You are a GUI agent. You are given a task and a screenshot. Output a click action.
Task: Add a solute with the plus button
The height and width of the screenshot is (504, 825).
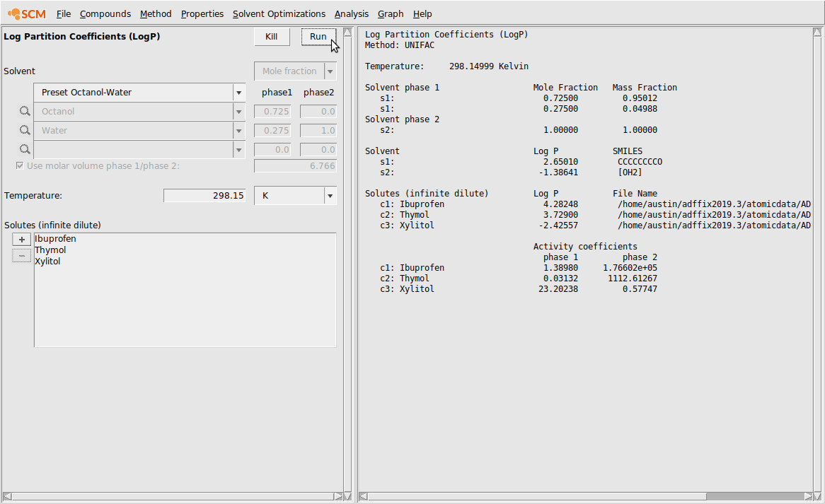[22, 240]
